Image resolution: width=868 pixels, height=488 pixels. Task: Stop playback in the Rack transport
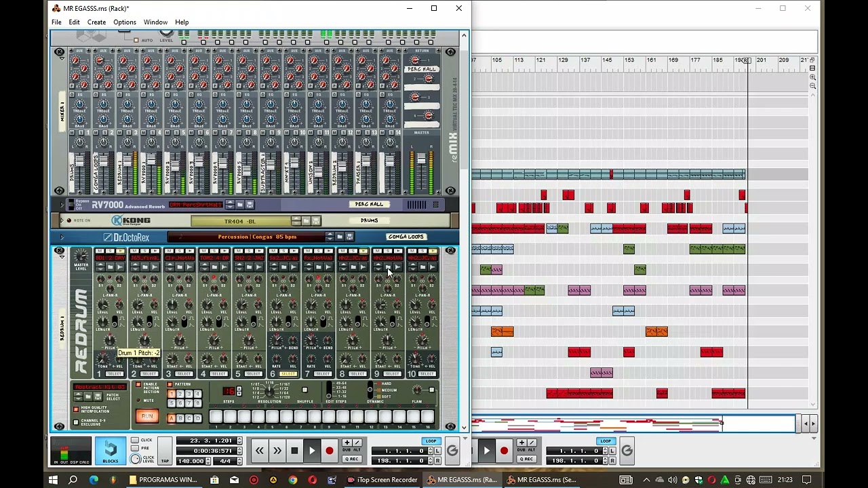[294, 451]
